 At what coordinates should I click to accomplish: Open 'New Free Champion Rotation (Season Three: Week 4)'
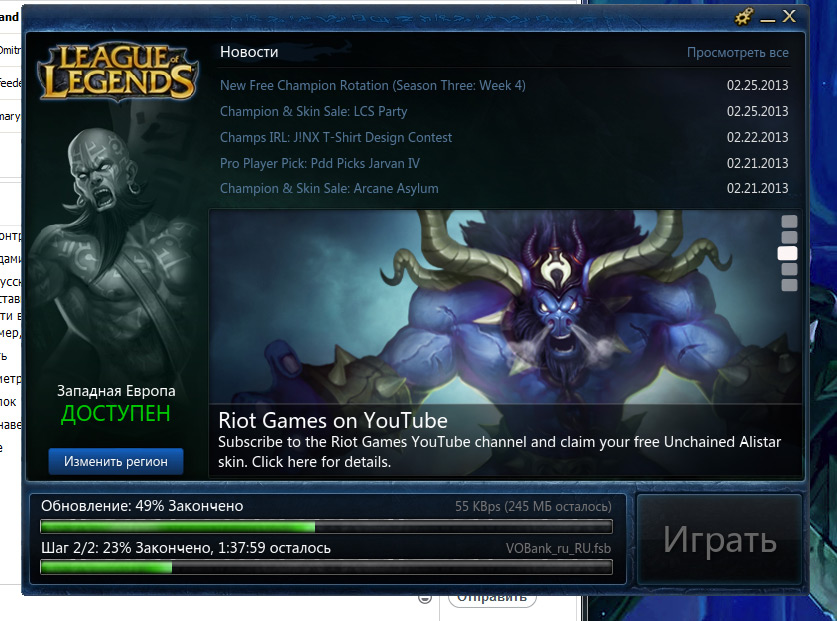(x=373, y=85)
